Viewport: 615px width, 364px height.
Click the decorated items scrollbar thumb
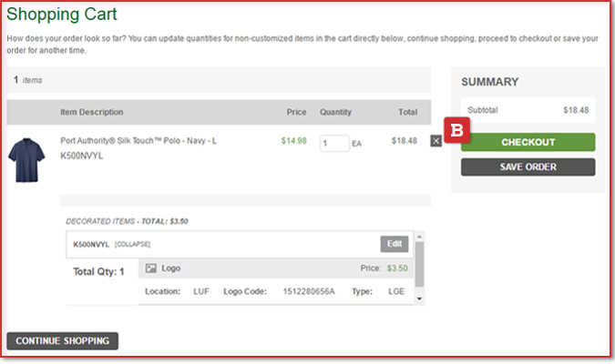click(x=419, y=264)
